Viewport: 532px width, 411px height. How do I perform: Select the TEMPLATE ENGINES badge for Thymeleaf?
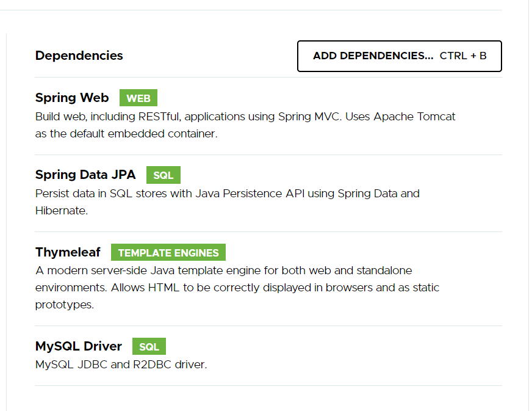[168, 252]
